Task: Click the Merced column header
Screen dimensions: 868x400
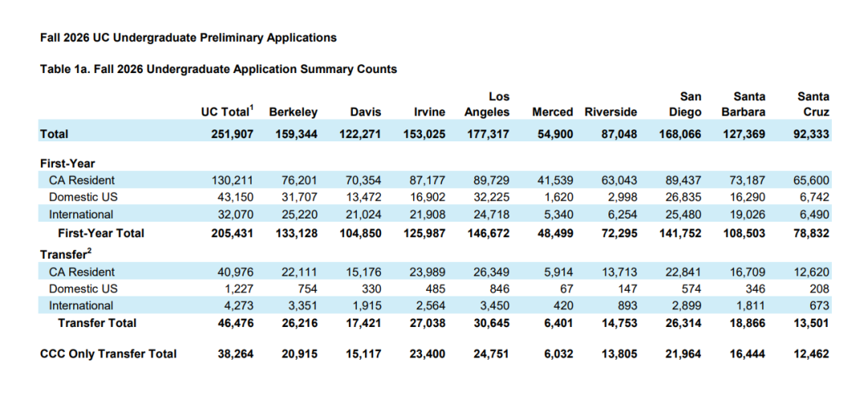Action: tap(552, 112)
